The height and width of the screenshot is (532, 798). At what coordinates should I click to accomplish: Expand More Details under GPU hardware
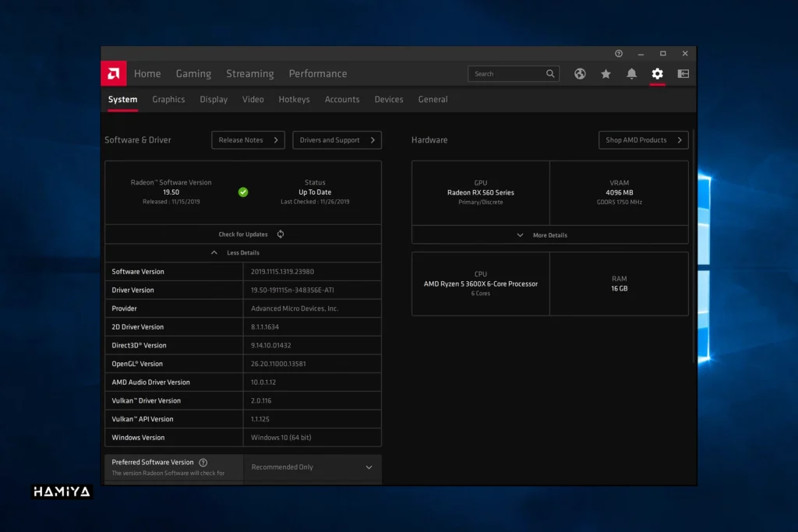tap(549, 235)
